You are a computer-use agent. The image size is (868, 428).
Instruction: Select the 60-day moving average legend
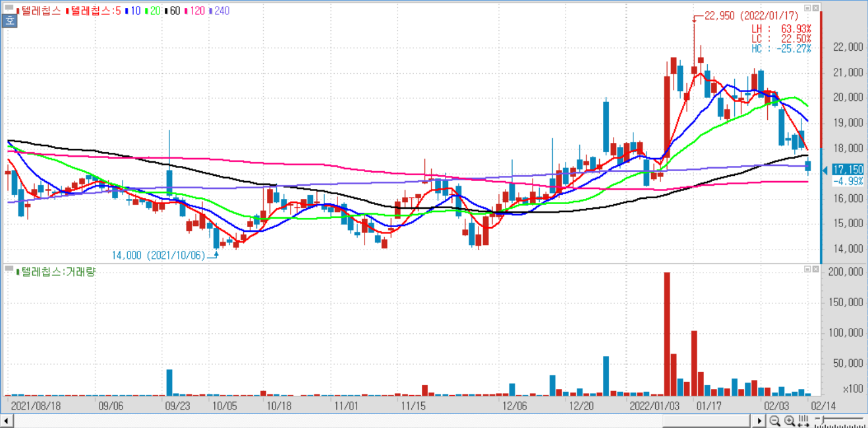point(173,11)
